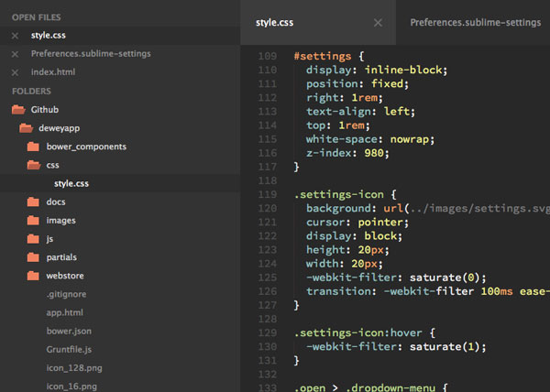This screenshot has width=550, height=392.
Task: Open Gruntfile.js in the sidebar
Action: tap(69, 350)
